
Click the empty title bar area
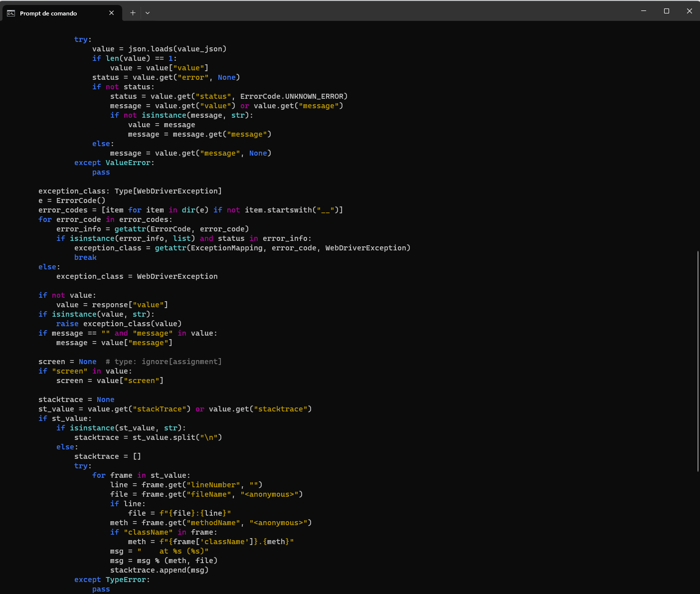[x=389, y=11]
